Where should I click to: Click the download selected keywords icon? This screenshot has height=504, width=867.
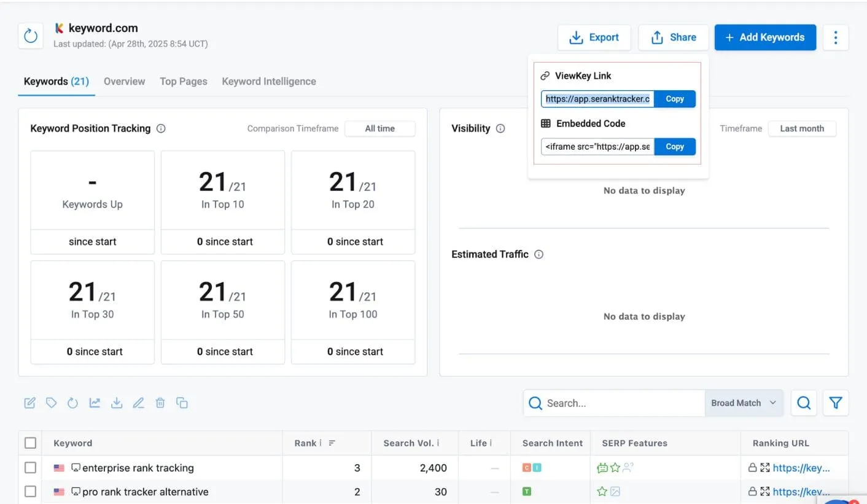pyautogui.click(x=117, y=402)
